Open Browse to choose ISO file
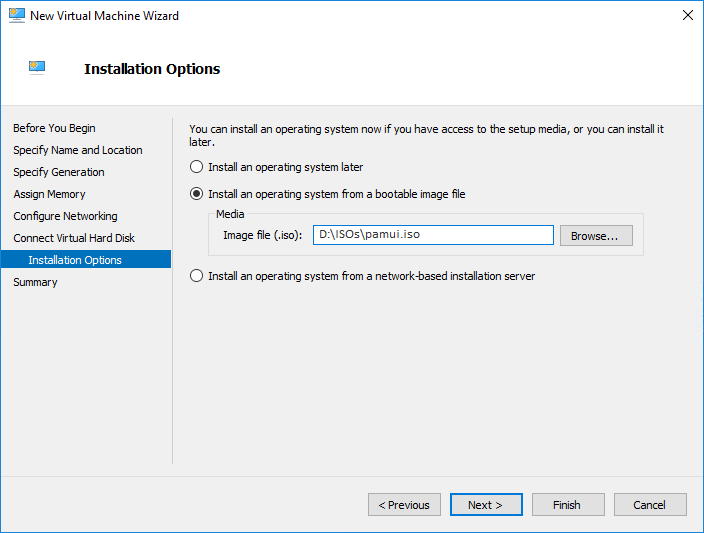Viewport: 704px width, 533px height. 596,236
